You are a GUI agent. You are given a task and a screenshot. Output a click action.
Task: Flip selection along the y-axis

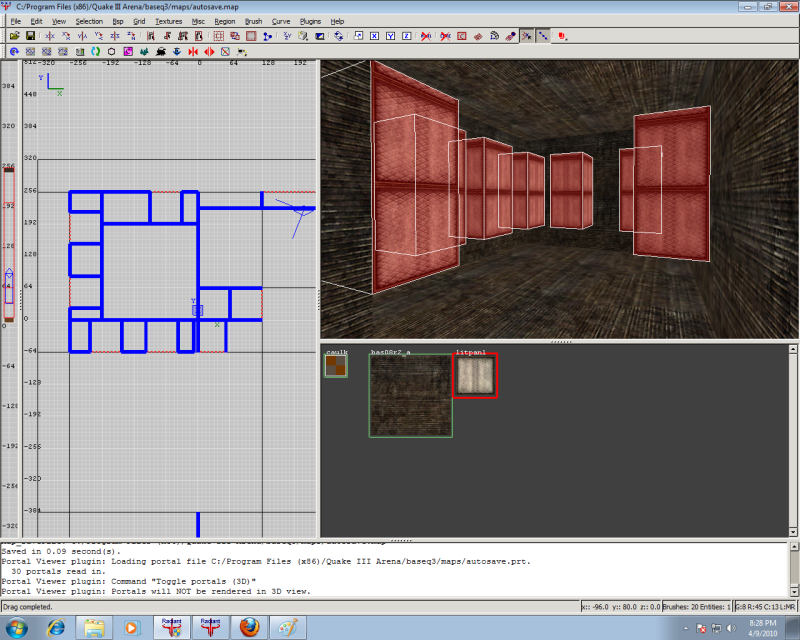pyautogui.click(x=82, y=36)
